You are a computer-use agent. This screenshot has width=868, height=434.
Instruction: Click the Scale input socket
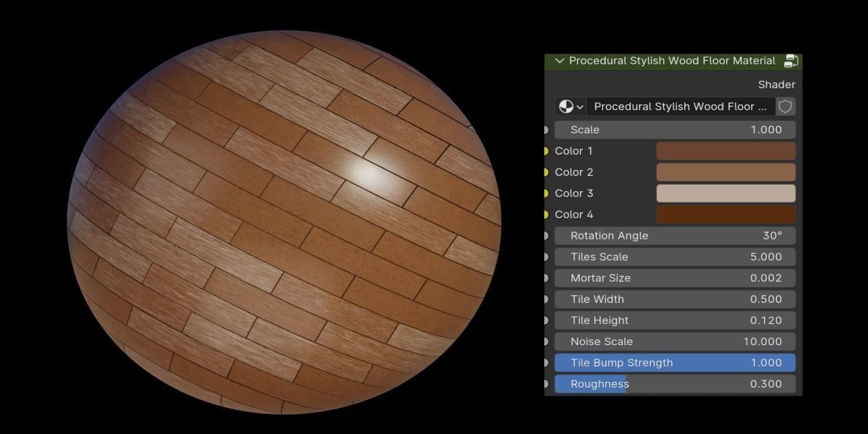[x=545, y=129]
